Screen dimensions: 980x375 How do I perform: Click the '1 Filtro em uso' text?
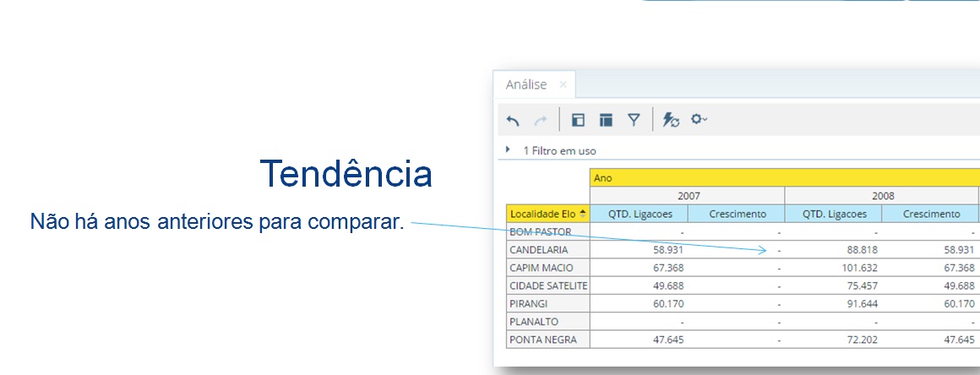coord(559,150)
